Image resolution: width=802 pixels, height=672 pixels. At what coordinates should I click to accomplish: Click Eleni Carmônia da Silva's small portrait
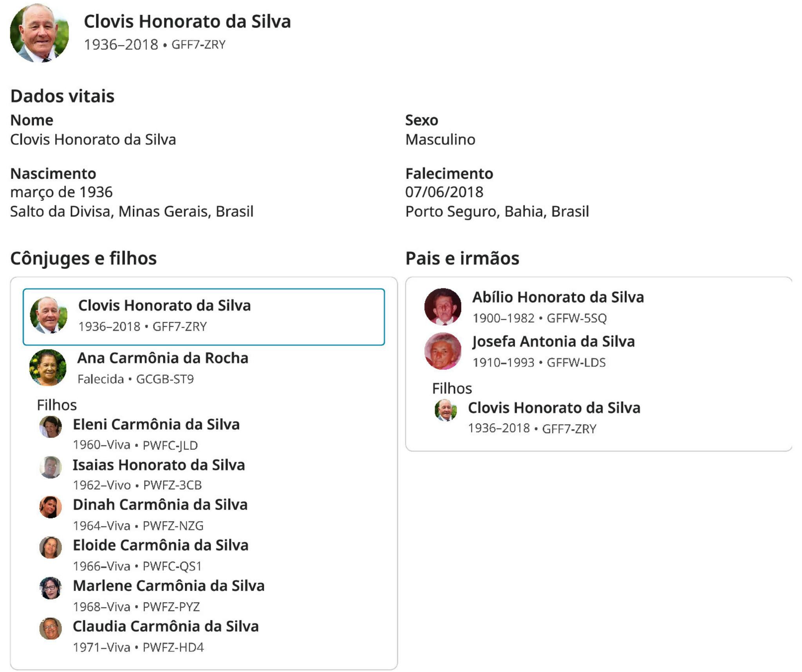[x=51, y=427]
